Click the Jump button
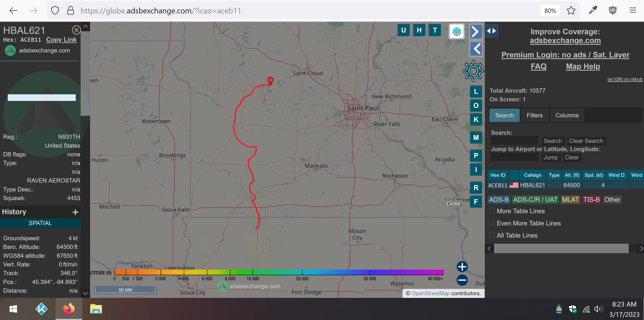644x320 pixels. [x=550, y=157]
